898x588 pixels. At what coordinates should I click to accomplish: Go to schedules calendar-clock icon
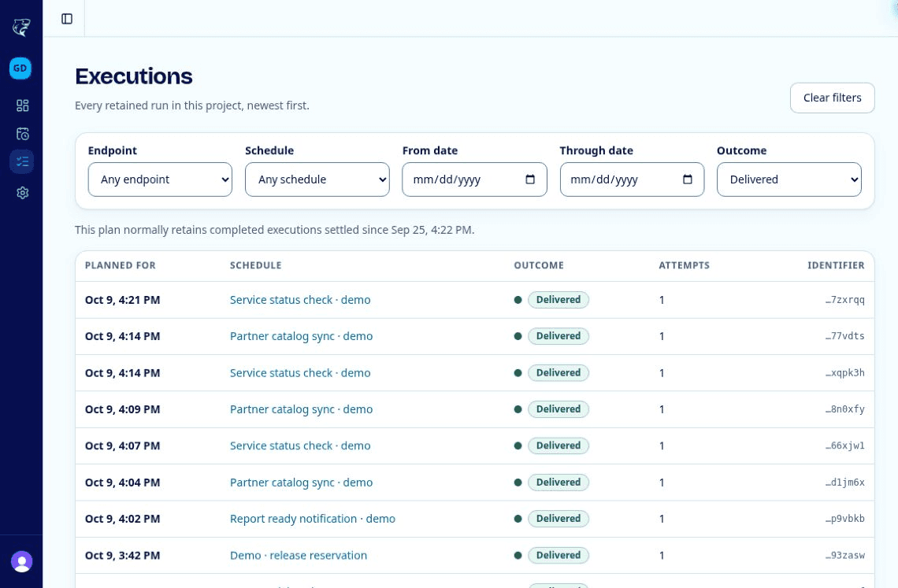22,133
